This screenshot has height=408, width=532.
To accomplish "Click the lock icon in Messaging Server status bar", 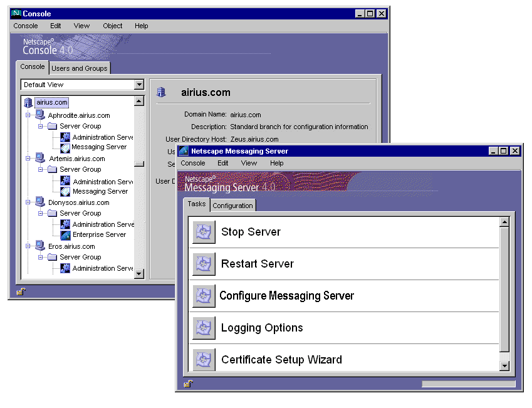I will tap(189, 384).
